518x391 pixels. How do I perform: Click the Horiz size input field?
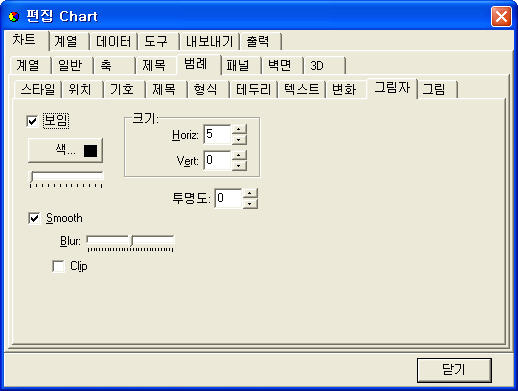(217, 134)
